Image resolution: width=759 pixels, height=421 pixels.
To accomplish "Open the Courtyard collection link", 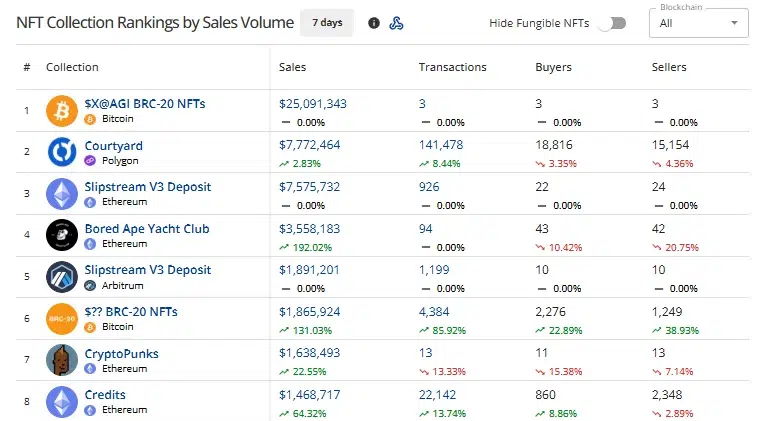I will (x=114, y=146).
